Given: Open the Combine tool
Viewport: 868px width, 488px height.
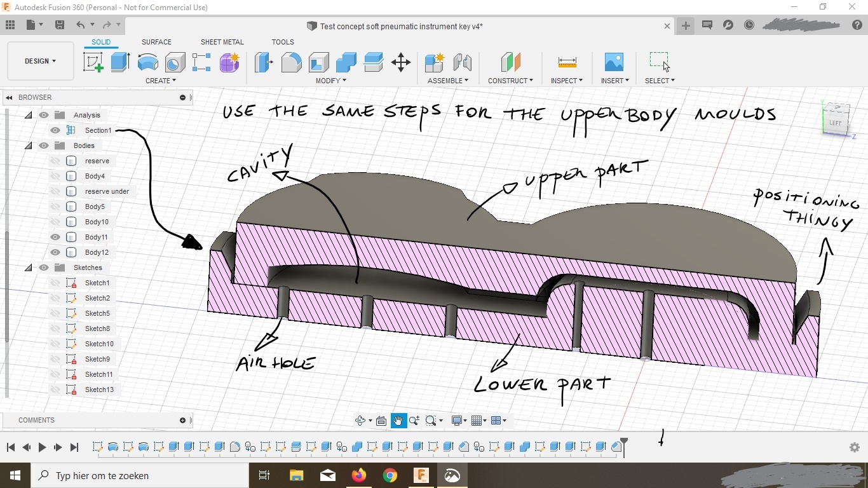Looking at the screenshot, I should point(346,62).
